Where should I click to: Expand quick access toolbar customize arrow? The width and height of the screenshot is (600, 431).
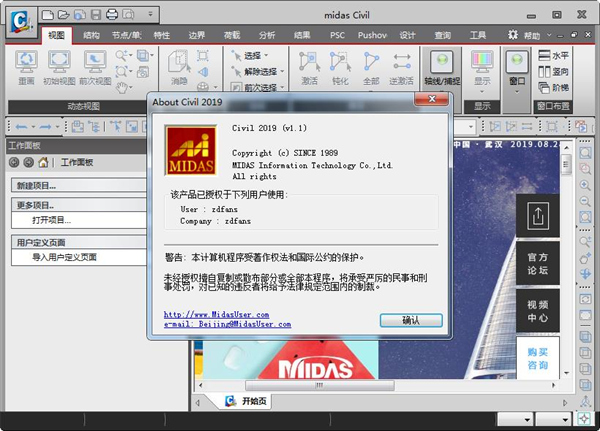(150, 15)
